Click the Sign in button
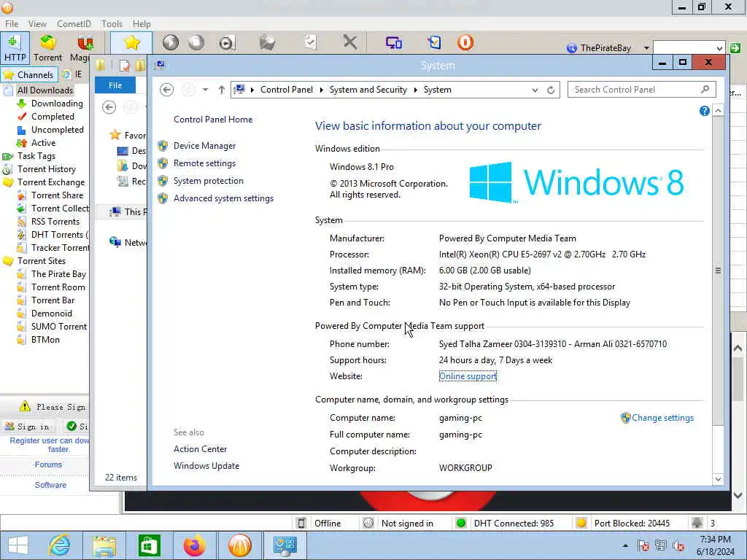 [28, 426]
